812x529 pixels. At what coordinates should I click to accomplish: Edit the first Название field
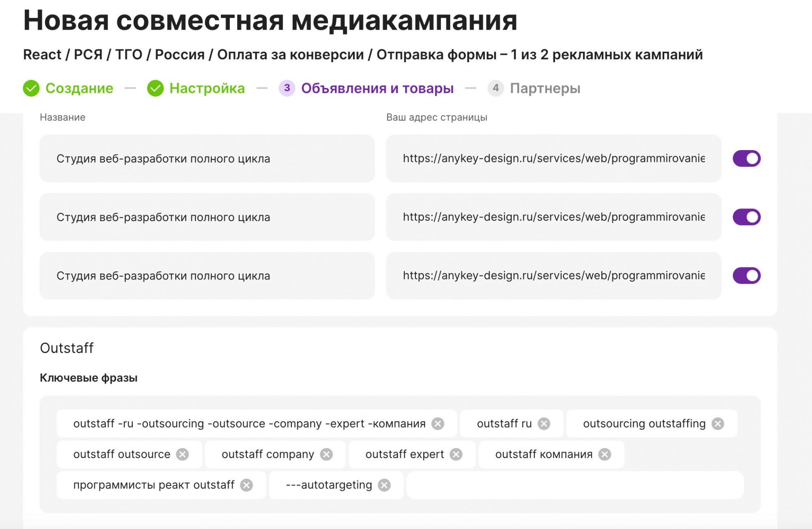pos(207,159)
